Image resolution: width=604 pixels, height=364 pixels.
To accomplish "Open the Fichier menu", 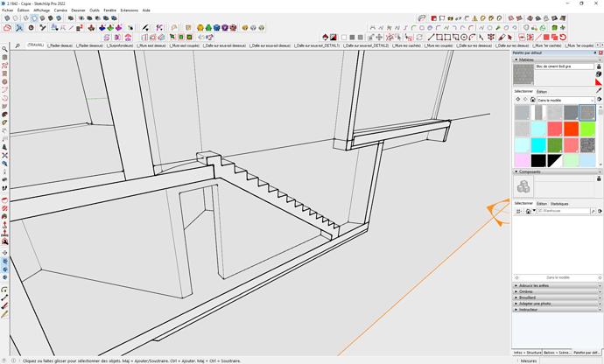I will (8, 10).
